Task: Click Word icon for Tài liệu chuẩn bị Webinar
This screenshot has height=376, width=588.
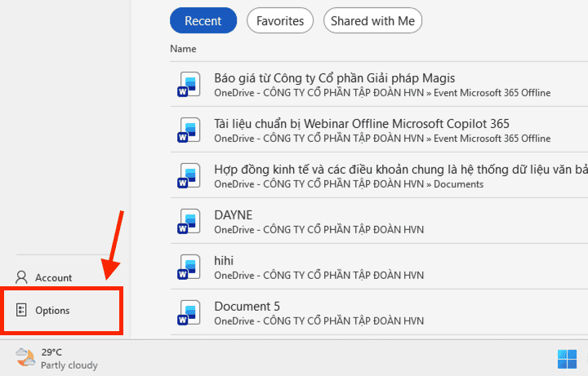Action: [189, 130]
